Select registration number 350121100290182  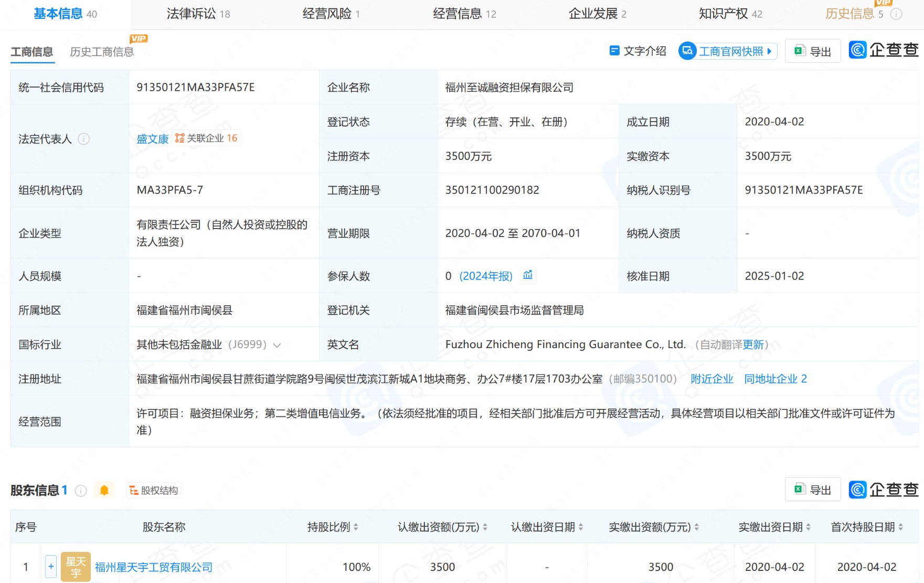[x=492, y=190]
